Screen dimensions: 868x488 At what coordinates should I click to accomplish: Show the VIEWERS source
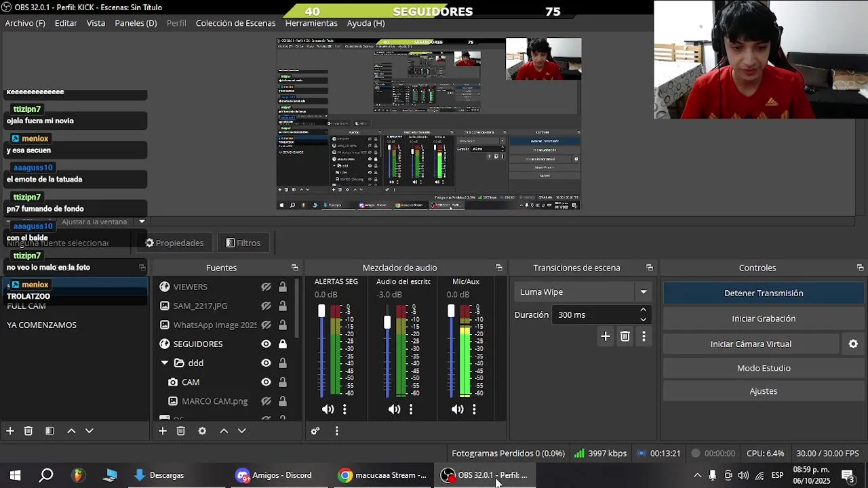tap(267, 287)
